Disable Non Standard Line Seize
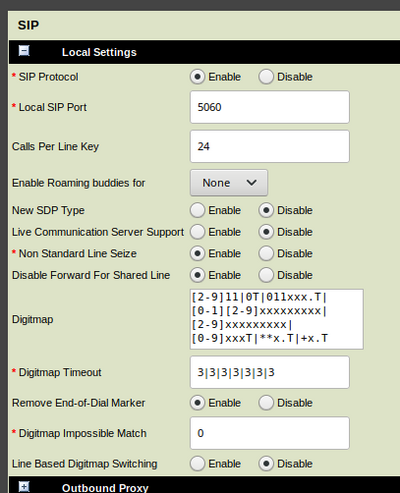Image resolution: width=400 pixels, height=493 pixels. pos(266,254)
